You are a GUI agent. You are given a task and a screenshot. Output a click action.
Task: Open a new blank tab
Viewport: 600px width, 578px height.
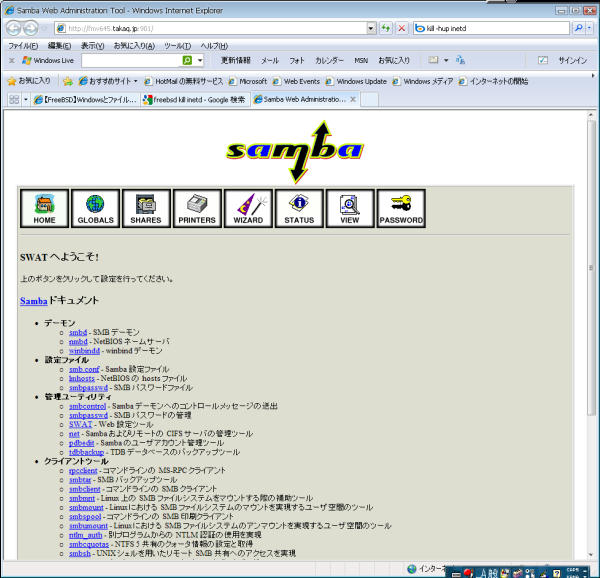click(369, 100)
